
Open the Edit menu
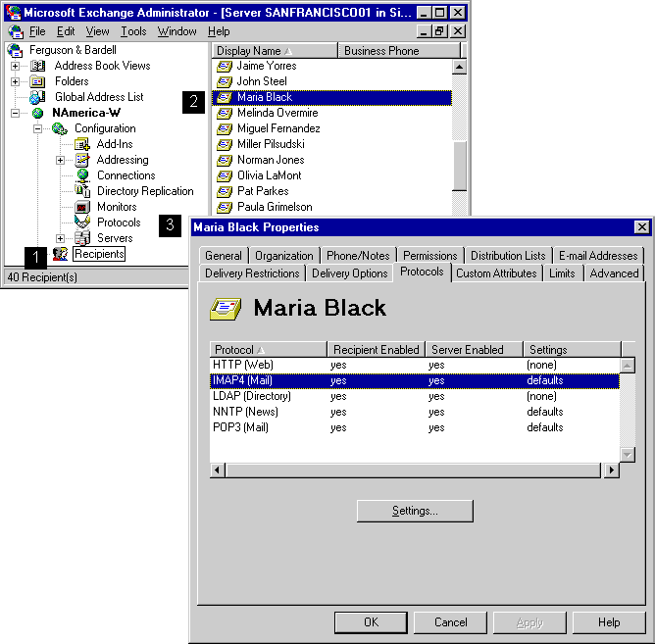[x=66, y=31]
